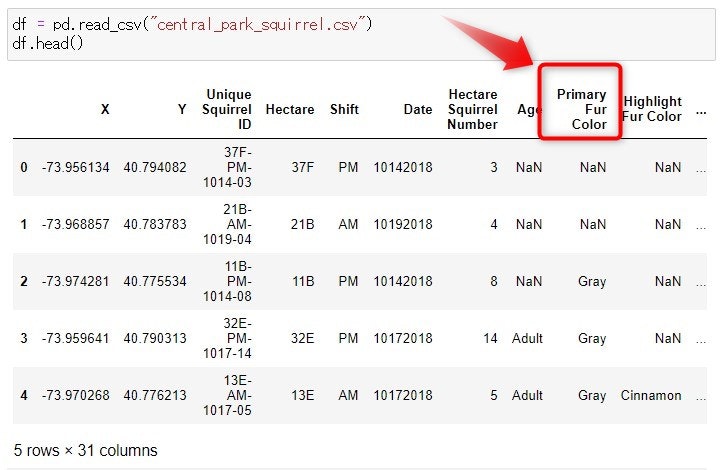
Task: Click Y value 40.790313
Action: [155, 338]
